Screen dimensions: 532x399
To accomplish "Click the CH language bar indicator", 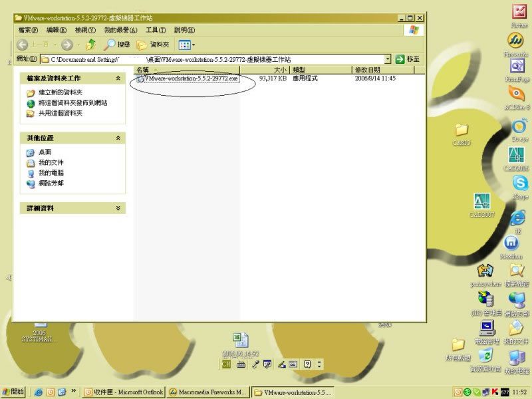I will [x=226, y=364].
